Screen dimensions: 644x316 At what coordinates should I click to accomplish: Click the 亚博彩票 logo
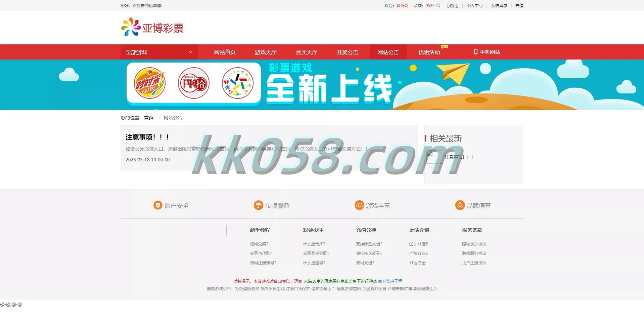[152, 27]
